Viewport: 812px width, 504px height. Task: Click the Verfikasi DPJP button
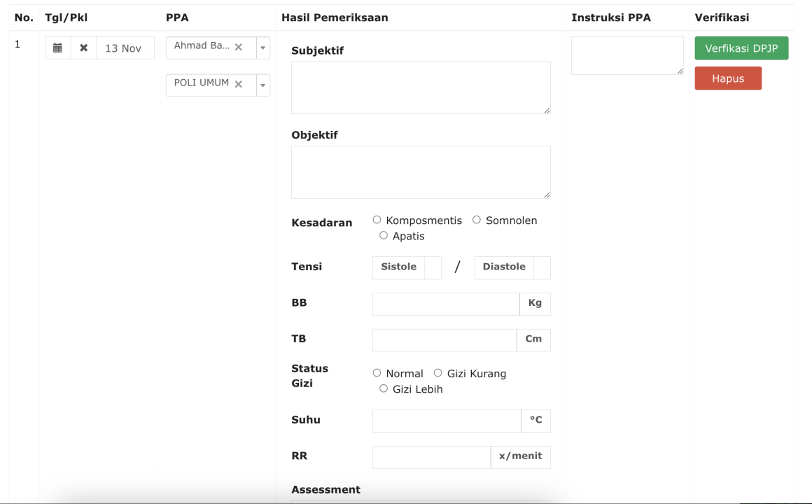tap(741, 48)
